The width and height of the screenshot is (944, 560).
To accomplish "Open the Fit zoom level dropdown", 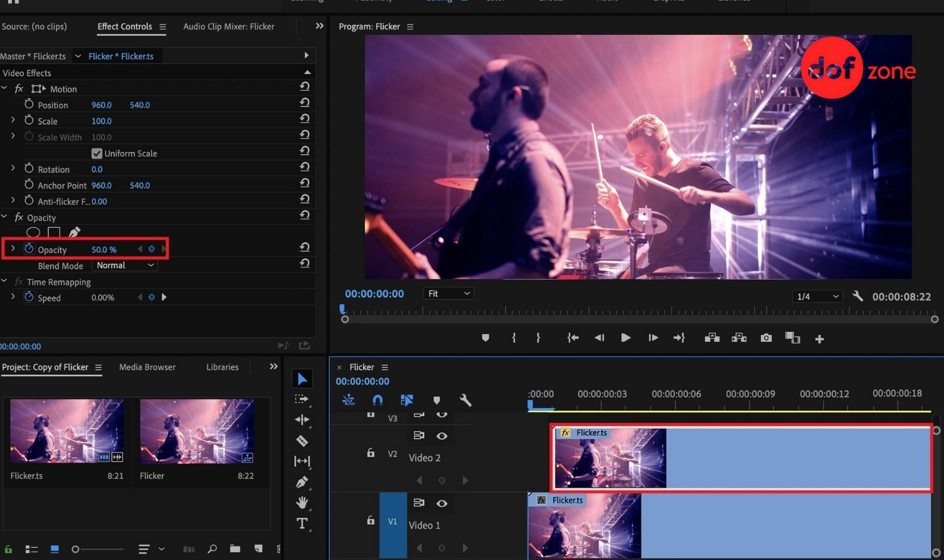I will [x=448, y=293].
